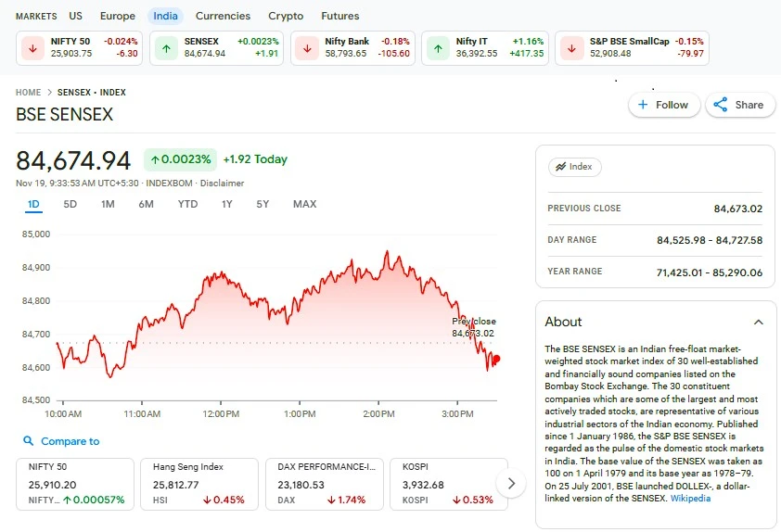Click the red current-price dot on chart

coord(496,359)
